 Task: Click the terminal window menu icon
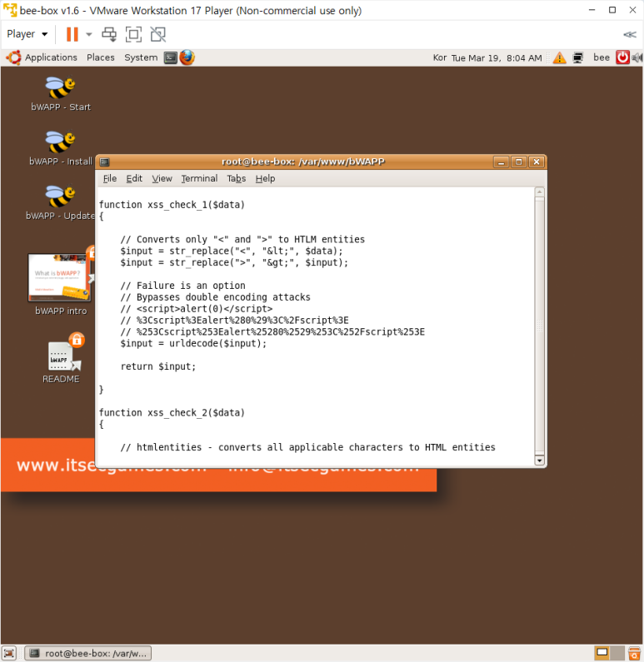(105, 162)
